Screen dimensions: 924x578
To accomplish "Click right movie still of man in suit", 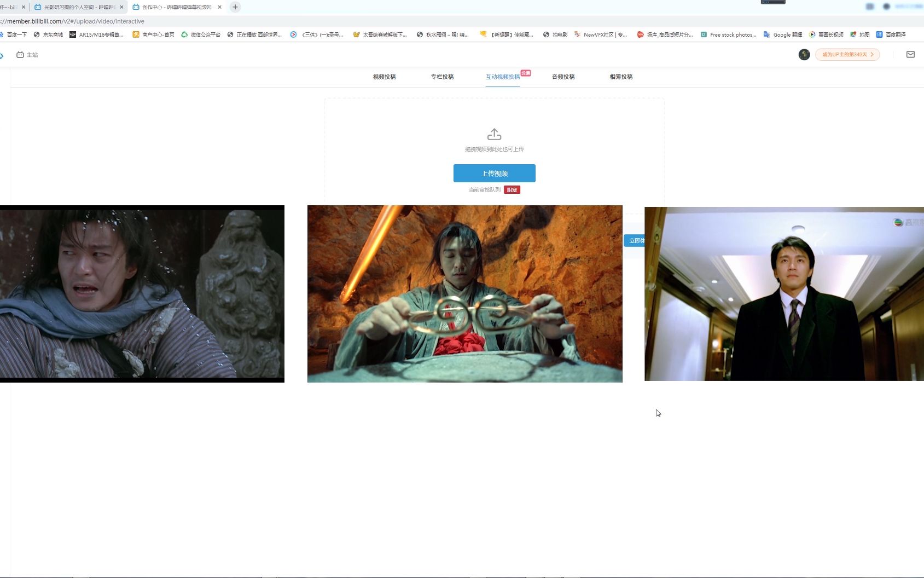I will [784, 294].
